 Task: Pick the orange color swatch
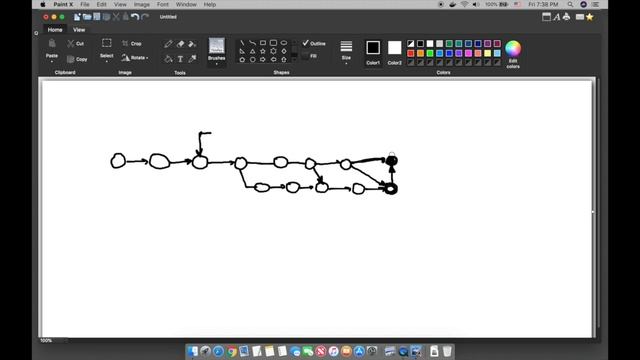click(x=420, y=53)
